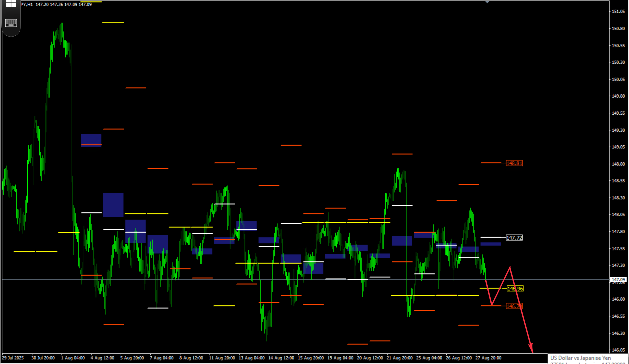The height and width of the screenshot is (364, 629).
Task: Click the 13 Aug 04:00 time label
Action: [x=252, y=358]
